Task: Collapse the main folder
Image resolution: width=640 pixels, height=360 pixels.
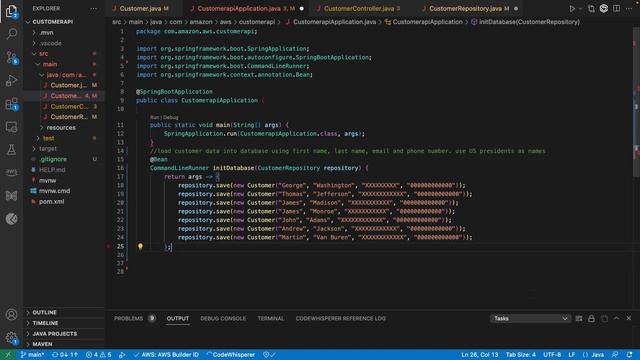Action: coord(50,64)
